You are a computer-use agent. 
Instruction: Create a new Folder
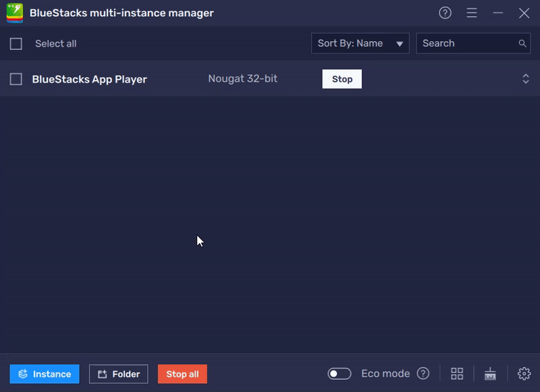pyautogui.click(x=119, y=374)
